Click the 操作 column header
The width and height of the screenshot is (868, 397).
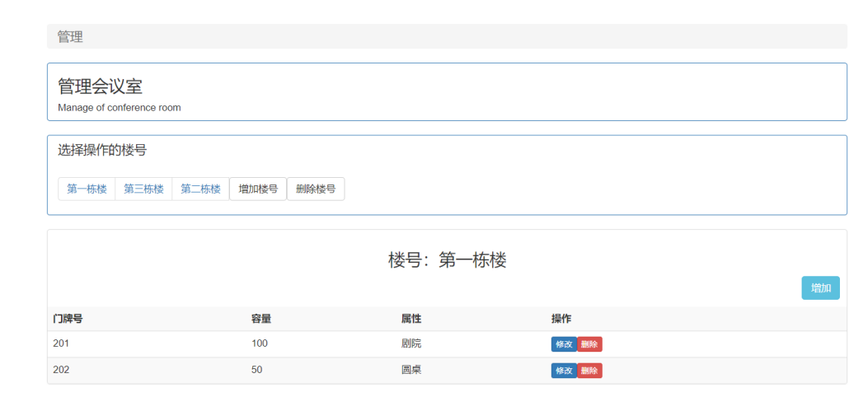pos(561,319)
